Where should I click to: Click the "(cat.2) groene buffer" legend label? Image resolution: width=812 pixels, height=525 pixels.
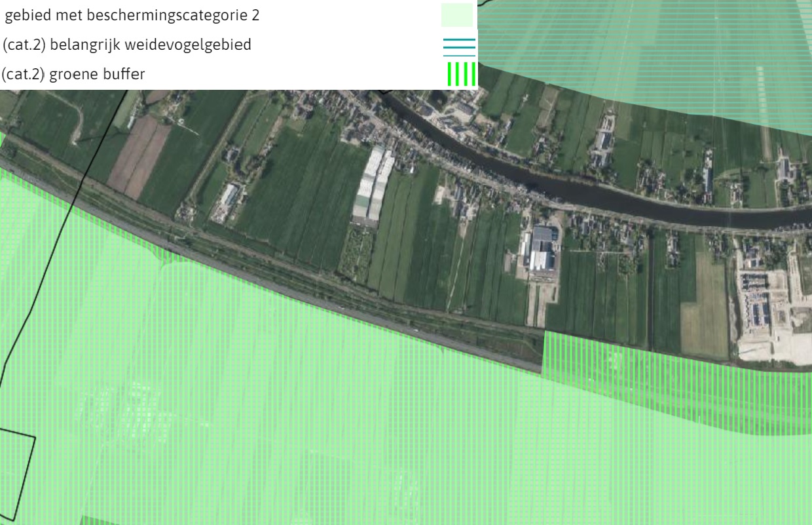coord(74,75)
